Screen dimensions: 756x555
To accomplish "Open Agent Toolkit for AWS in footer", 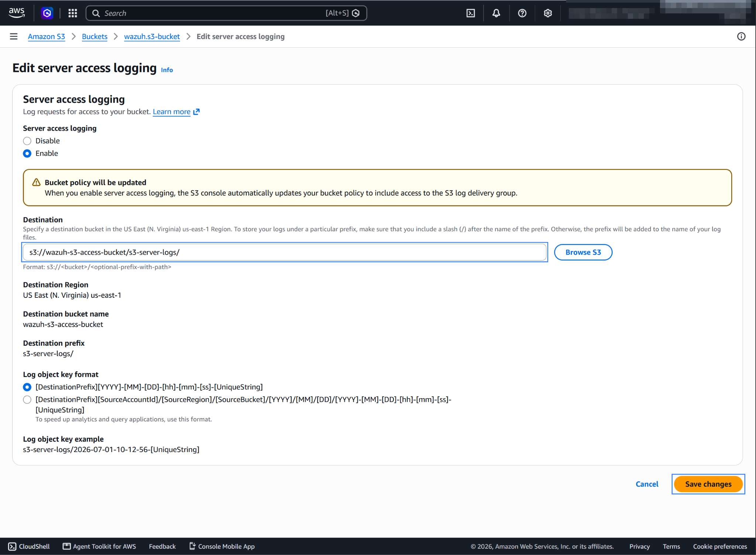I will 99,547.
